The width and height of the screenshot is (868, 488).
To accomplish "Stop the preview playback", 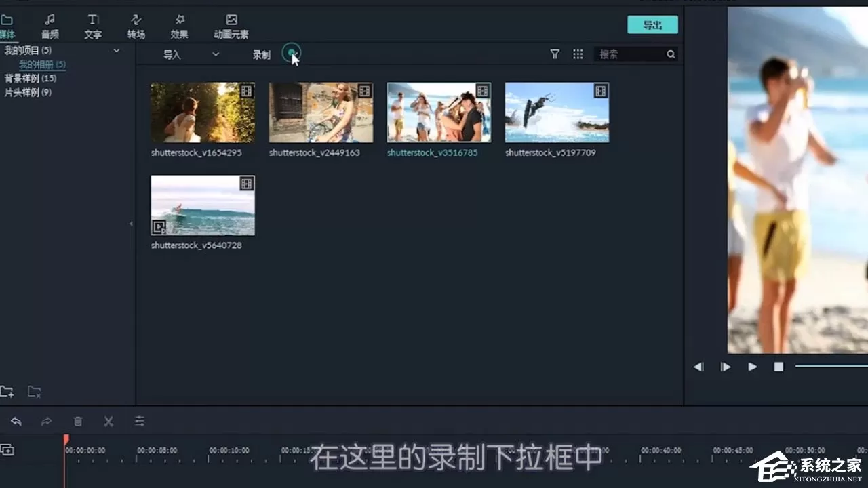I will pyautogui.click(x=778, y=367).
